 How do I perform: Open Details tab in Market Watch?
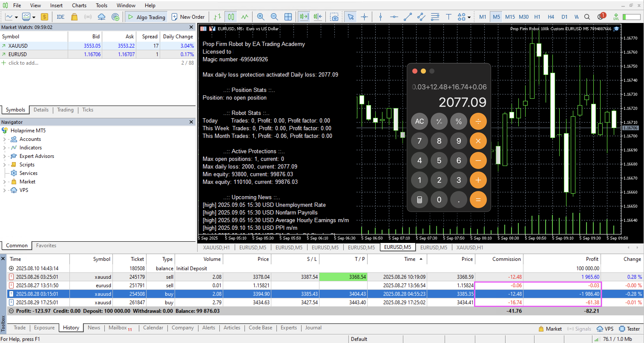coord(41,110)
